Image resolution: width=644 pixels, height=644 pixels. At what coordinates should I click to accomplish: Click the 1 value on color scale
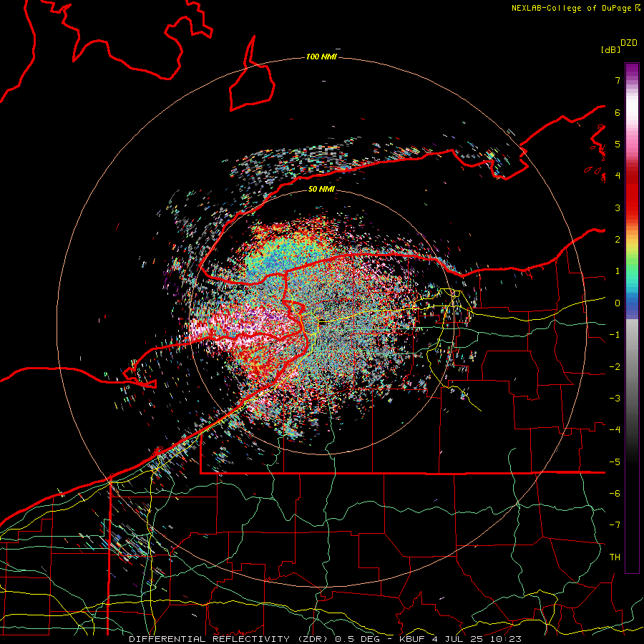pos(618,271)
